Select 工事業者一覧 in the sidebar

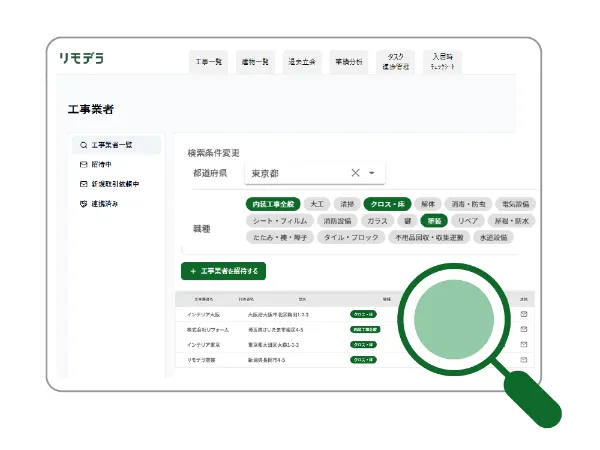(116, 145)
